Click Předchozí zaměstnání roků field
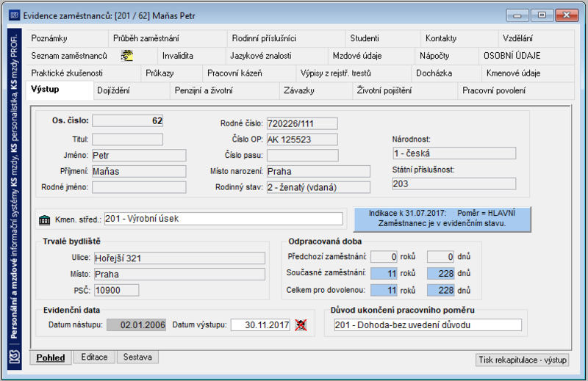Screen dimensions: 588x381 384,257
